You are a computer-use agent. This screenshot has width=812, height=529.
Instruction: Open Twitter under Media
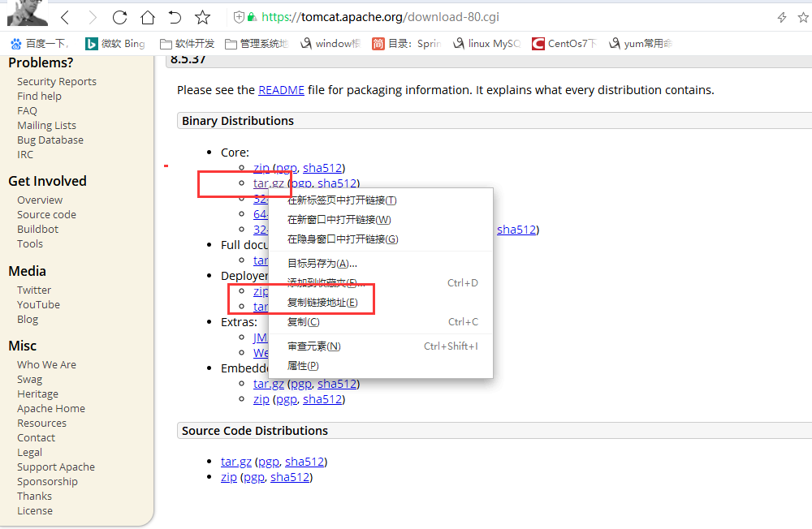[x=33, y=290]
